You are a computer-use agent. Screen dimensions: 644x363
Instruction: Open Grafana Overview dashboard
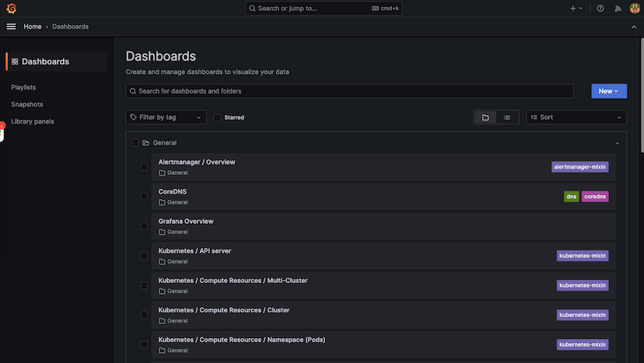click(x=186, y=222)
